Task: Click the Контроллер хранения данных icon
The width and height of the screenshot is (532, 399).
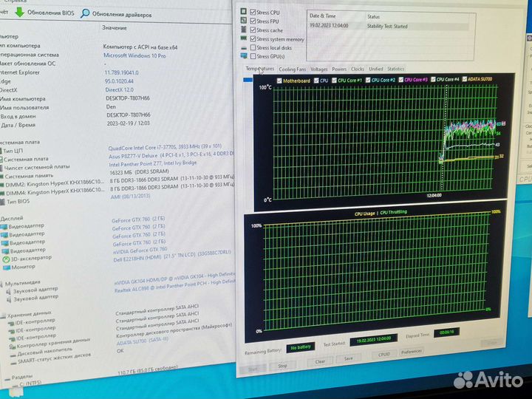Action: (x=13, y=347)
